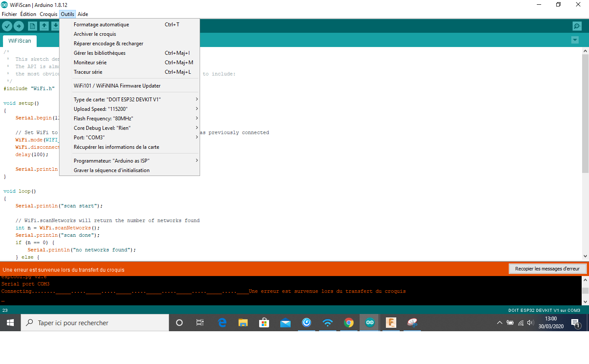Screen dimensions: 589x364
Task: Open the Édition menu
Action: click(x=28, y=14)
